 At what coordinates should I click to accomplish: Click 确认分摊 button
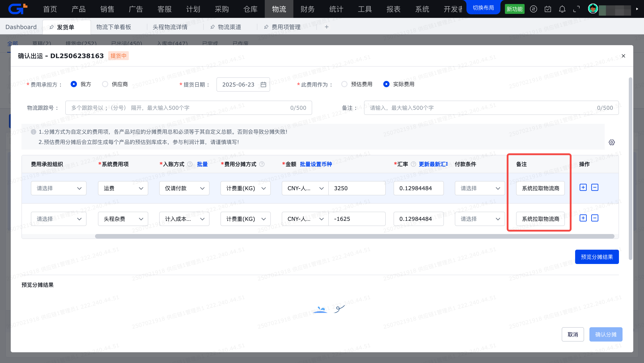click(606, 334)
